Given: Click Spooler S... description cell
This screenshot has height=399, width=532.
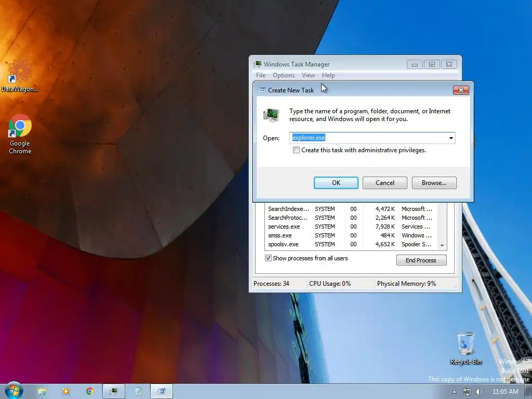Looking at the screenshot, I should (416, 244).
